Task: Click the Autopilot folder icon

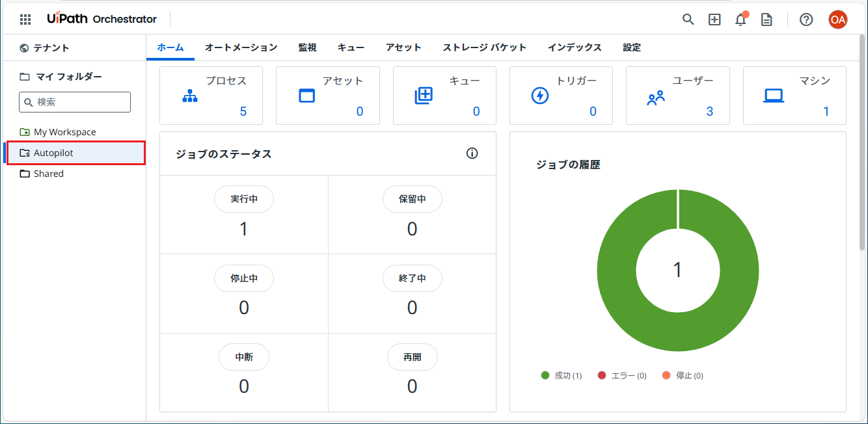Action: [25, 153]
